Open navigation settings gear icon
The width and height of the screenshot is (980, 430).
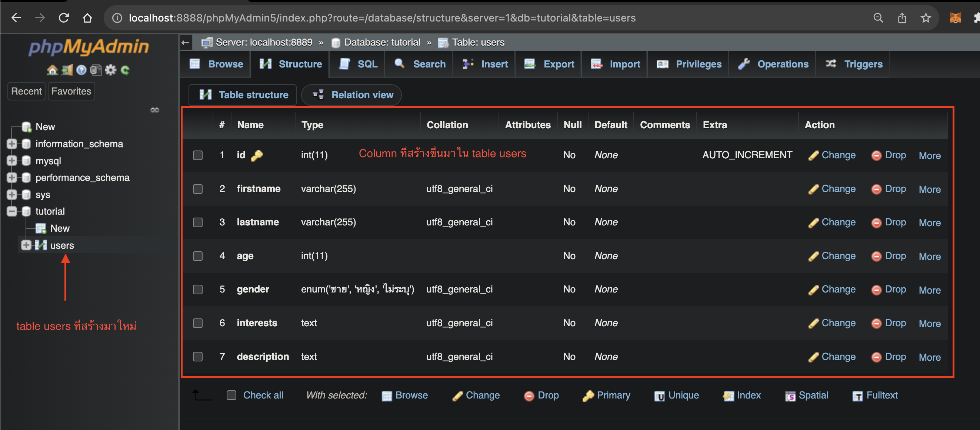110,70
